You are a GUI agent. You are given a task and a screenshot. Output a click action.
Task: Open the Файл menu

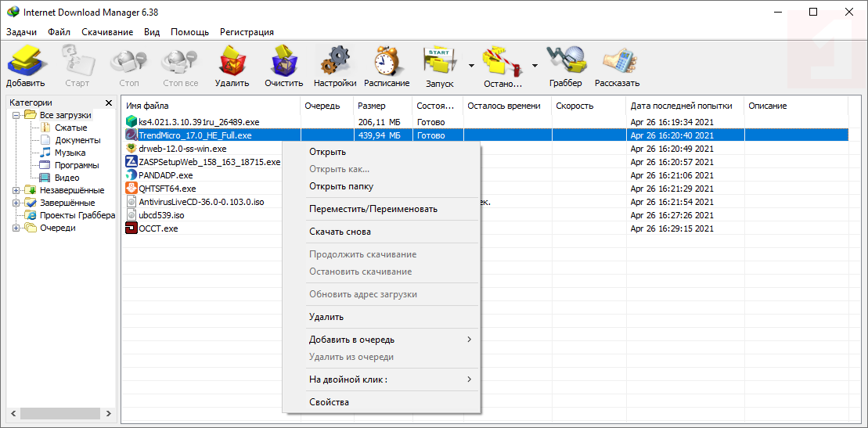pyautogui.click(x=59, y=31)
